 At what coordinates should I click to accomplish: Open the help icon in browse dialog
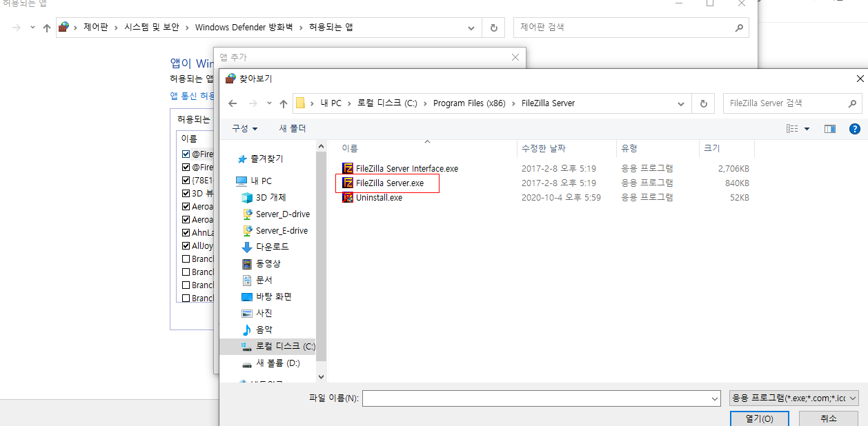[x=854, y=129]
